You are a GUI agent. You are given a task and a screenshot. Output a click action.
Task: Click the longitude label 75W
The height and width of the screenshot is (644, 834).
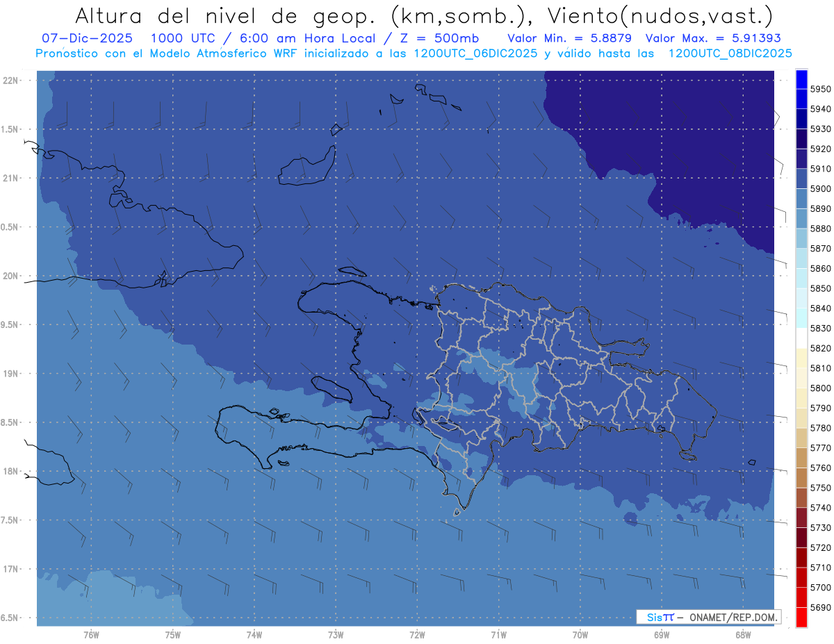click(172, 635)
